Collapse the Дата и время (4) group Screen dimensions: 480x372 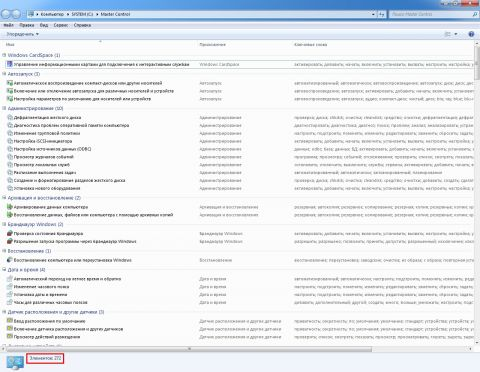tap(4, 269)
